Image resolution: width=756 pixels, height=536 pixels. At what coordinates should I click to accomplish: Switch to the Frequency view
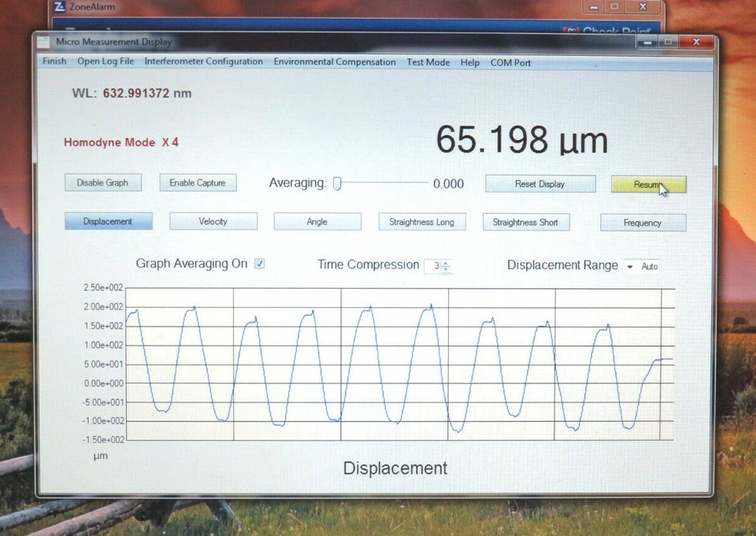tap(643, 223)
